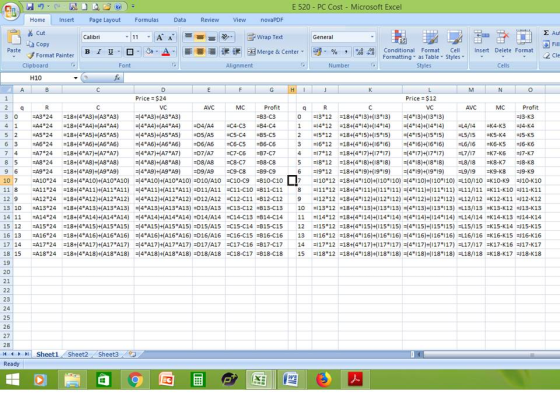
Task: Increase font size with Grow Font
Action: pos(160,37)
